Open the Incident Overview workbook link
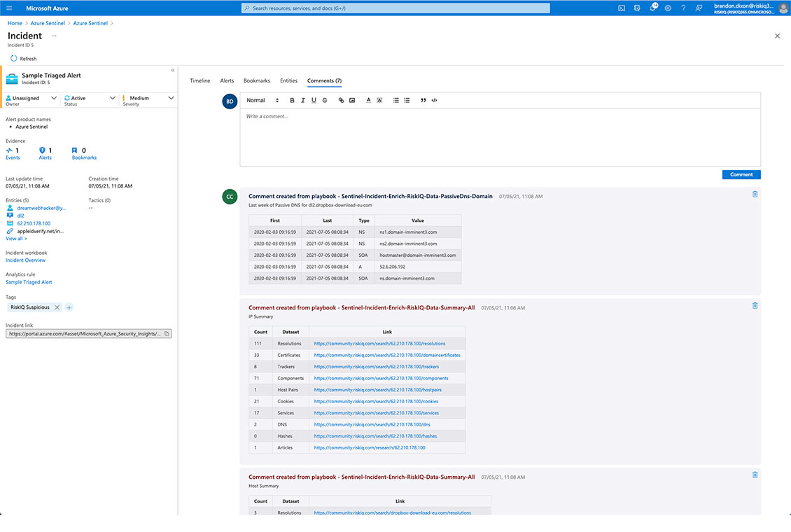Viewport: 791px width, 532px height. (x=25, y=260)
